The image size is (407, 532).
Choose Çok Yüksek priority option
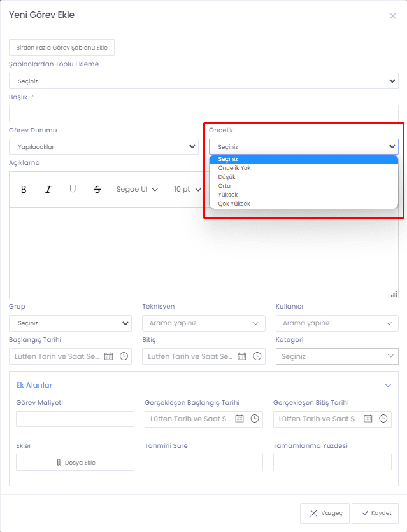pyautogui.click(x=303, y=203)
